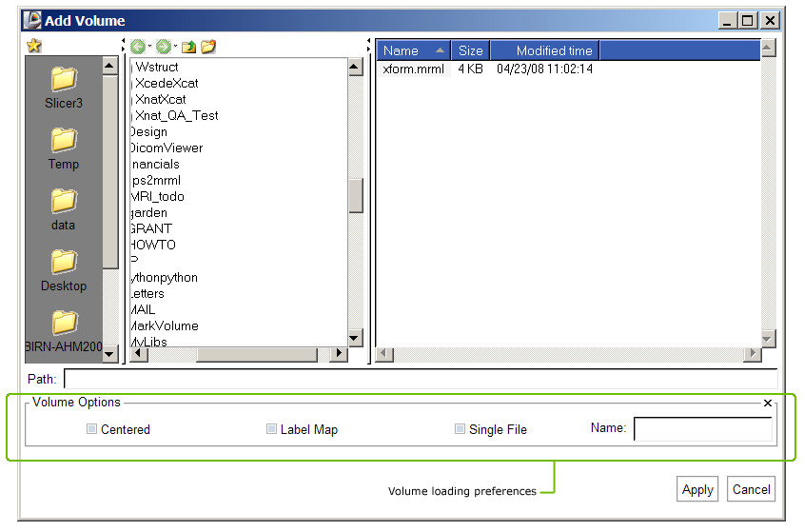The width and height of the screenshot is (804, 532).
Task: Enable the Centered checkbox
Action: click(x=92, y=429)
